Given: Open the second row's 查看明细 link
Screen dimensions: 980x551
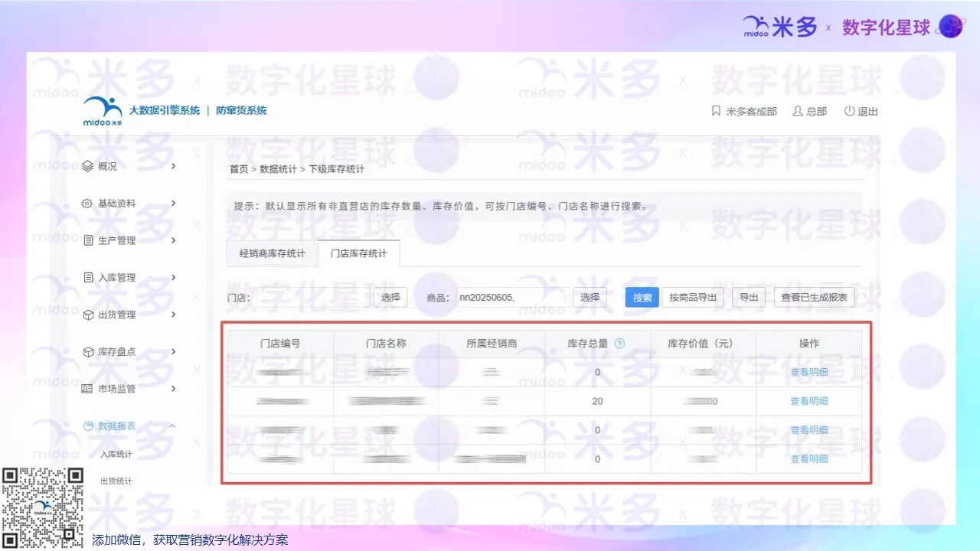Looking at the screenshot, I should pyautogui.click(x=808, y=400).
